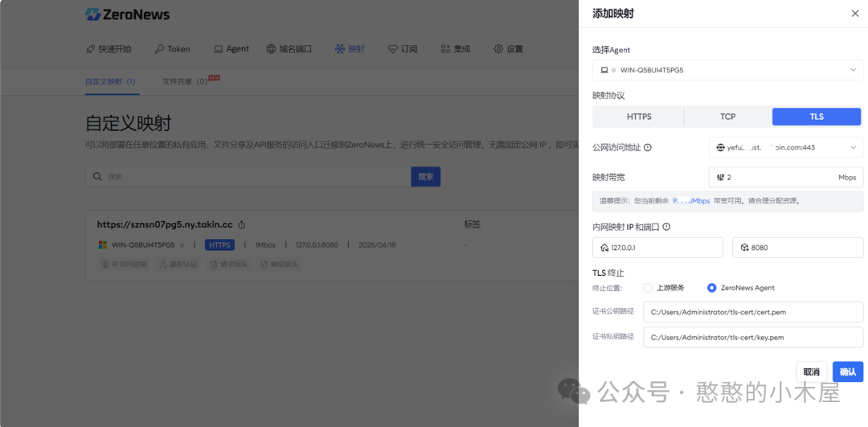
Task: Select the ZeroNews Agent radio option
Action: pyautogui.click(x=711, y=288)
